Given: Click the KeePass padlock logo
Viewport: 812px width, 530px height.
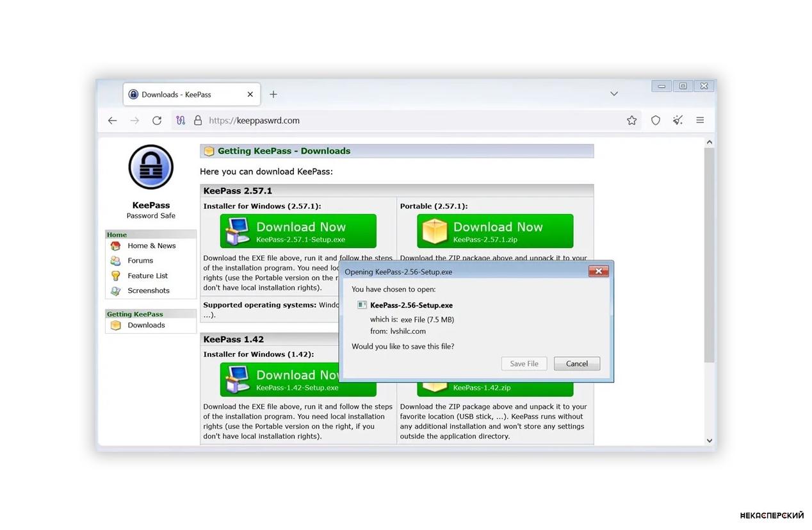Looking at the screenshot, I should click(151, 167).
